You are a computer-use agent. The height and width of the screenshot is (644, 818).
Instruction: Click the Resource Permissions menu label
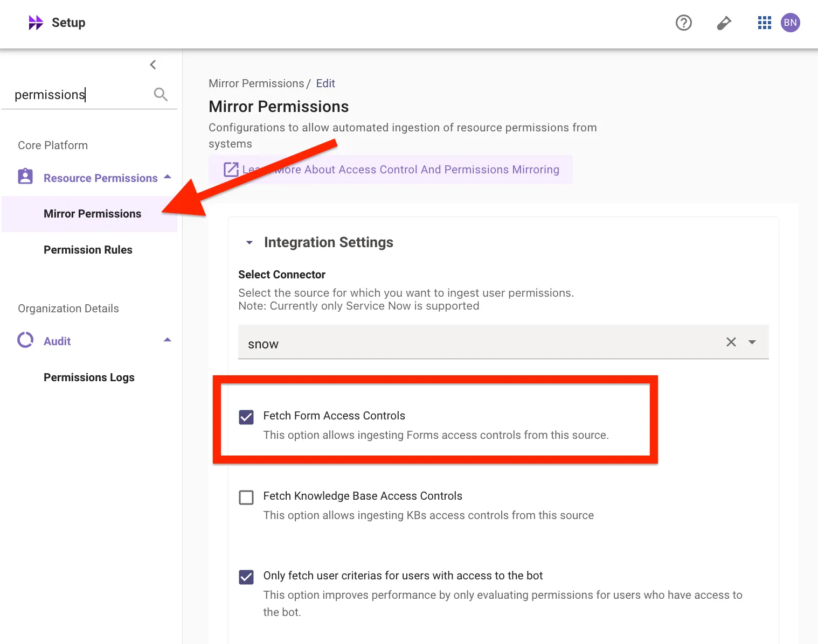coord(100,178)
